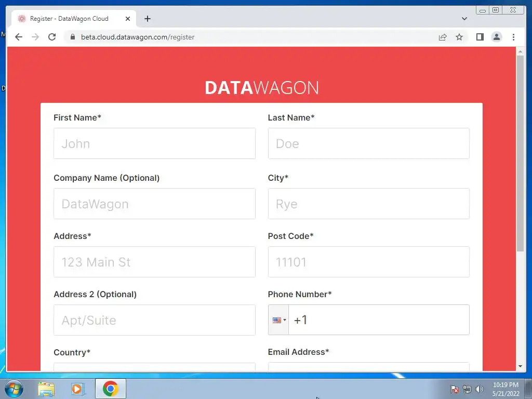532x399 pixels.
Task: Open Chrome's three-dot menu
Action: tap(513, 37)
